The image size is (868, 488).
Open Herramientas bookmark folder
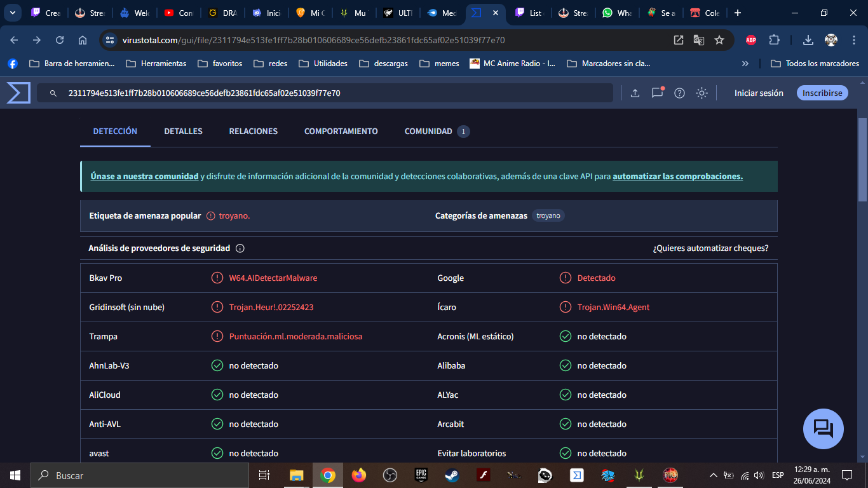coord(156,64)
